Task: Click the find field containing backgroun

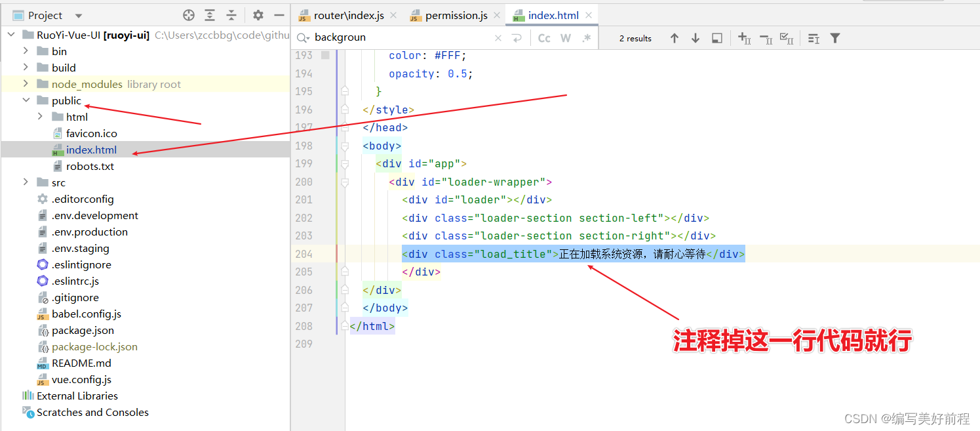Action: [x=400, y=38]
